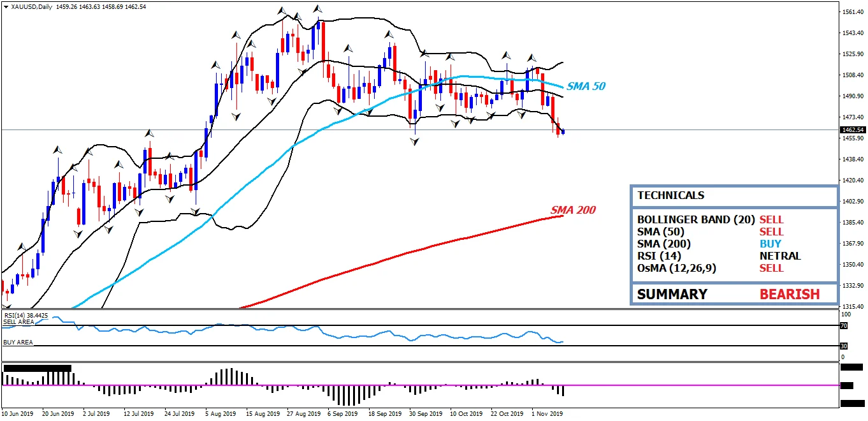868x421 pixels.
Task: Click the RSI level 70 marker
Action: tap(843, 326)
